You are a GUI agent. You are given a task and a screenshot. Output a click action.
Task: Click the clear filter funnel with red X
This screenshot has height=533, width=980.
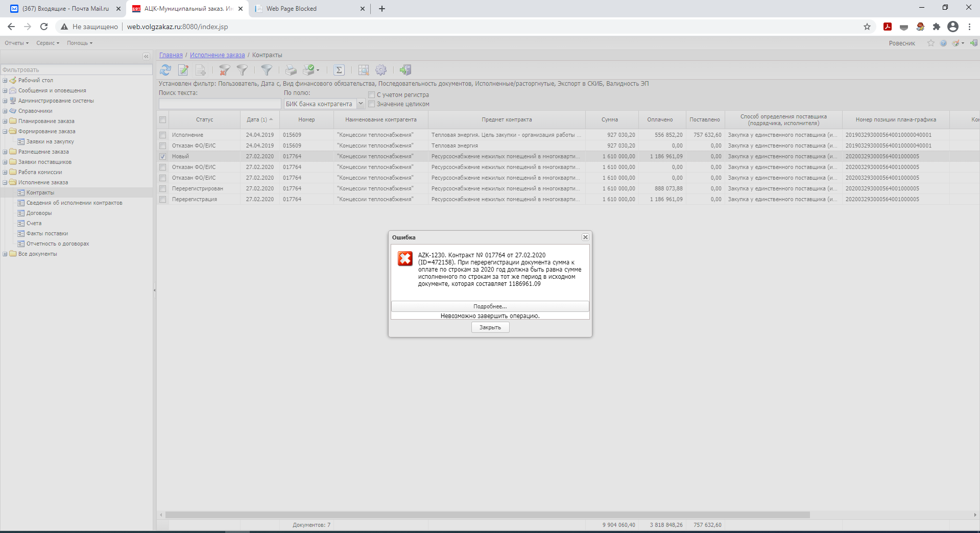pos(224,70)
